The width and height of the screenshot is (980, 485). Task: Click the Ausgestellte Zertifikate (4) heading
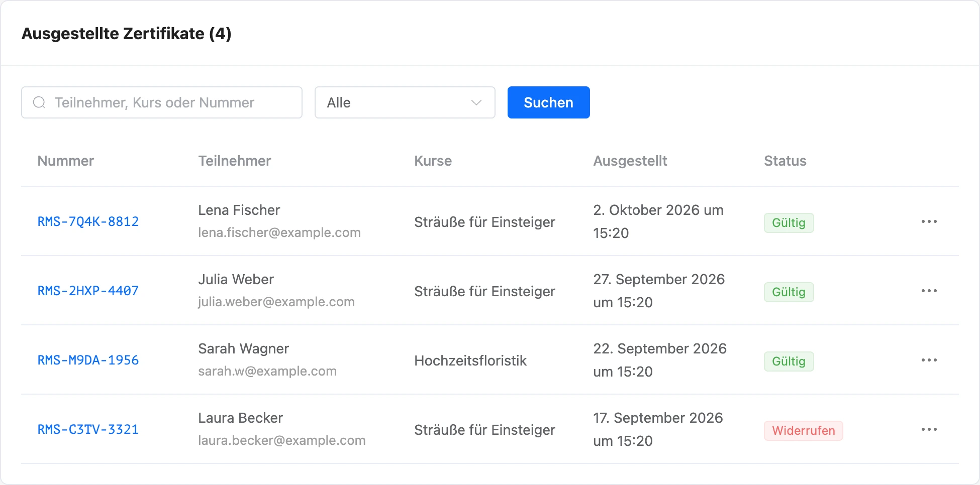(x=127, y=34)
